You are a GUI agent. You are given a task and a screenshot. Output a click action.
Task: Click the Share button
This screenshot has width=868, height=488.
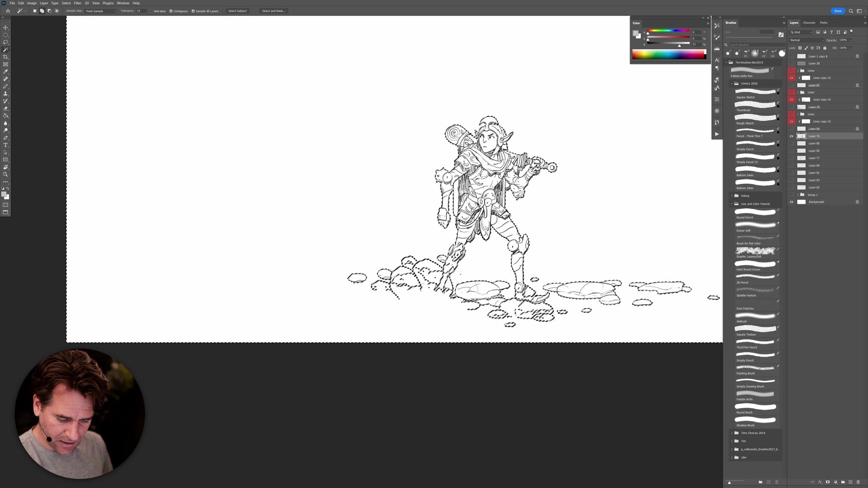837,11
